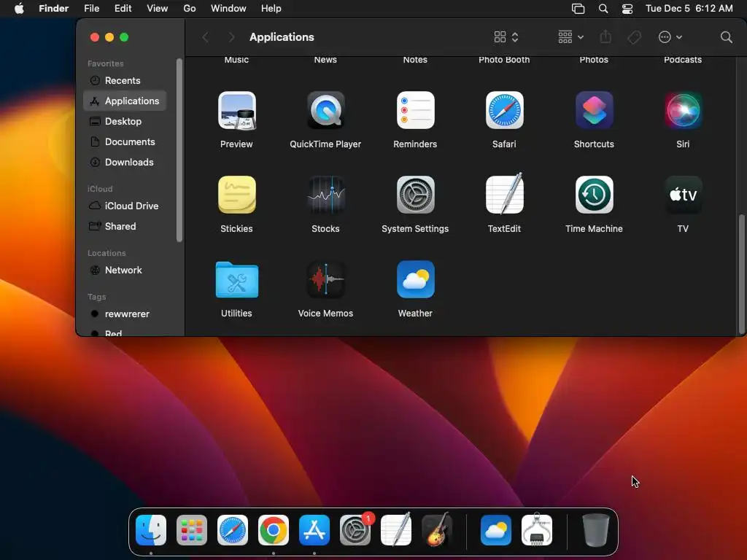Launch GarageBand from the Dock
Image resolution: width=747 pixels, height=560 pixels.
coord(437,529)
